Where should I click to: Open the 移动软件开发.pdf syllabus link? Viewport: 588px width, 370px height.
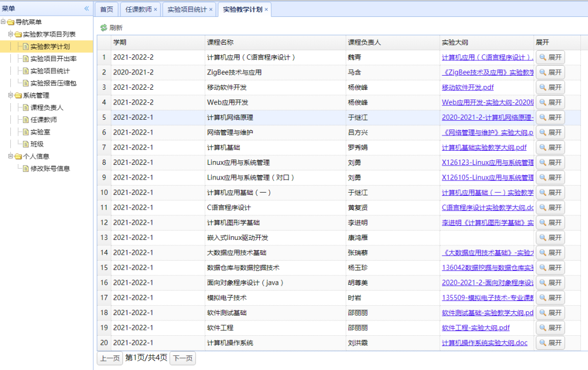(x=468, y=88)
